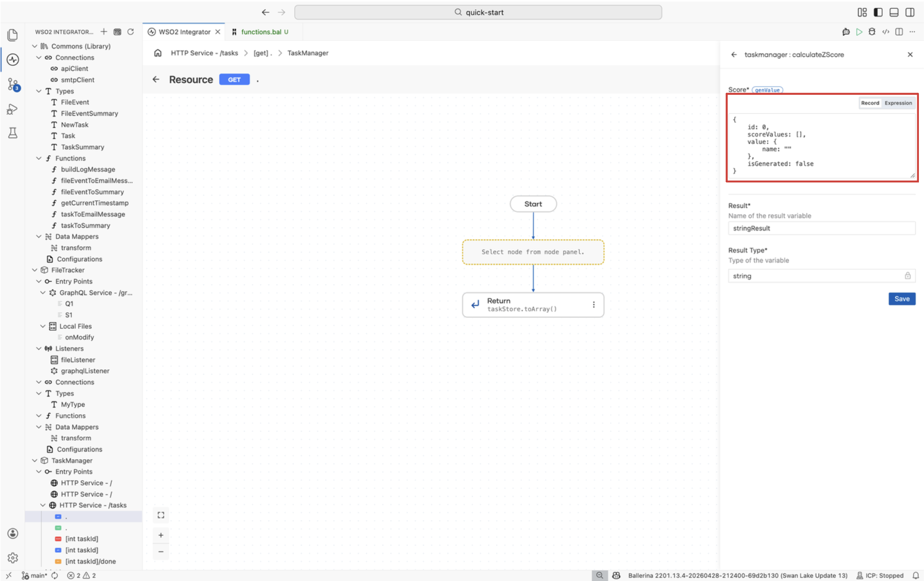
Task: Open the Return node's three-dot menu
Action: 594,305
